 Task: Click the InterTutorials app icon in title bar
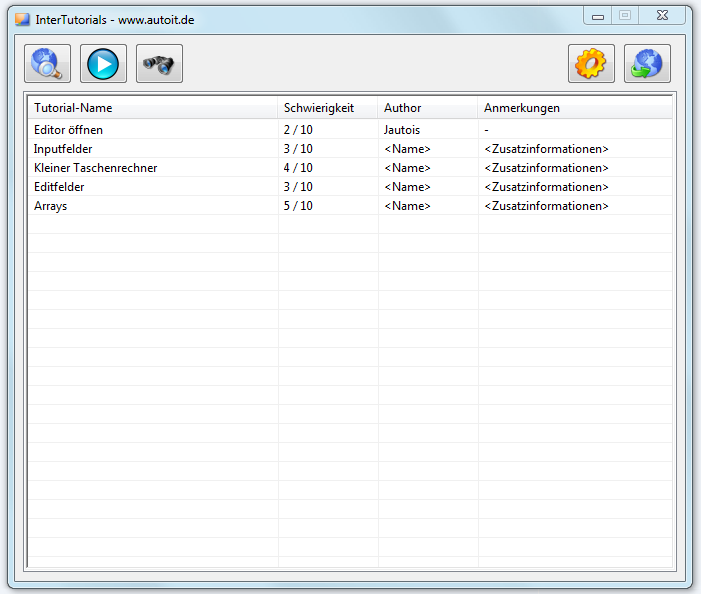point(22,20)
